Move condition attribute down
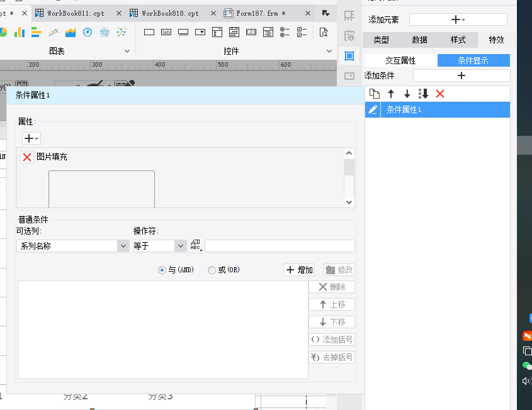Screen dimensions: 532x410 407,94
